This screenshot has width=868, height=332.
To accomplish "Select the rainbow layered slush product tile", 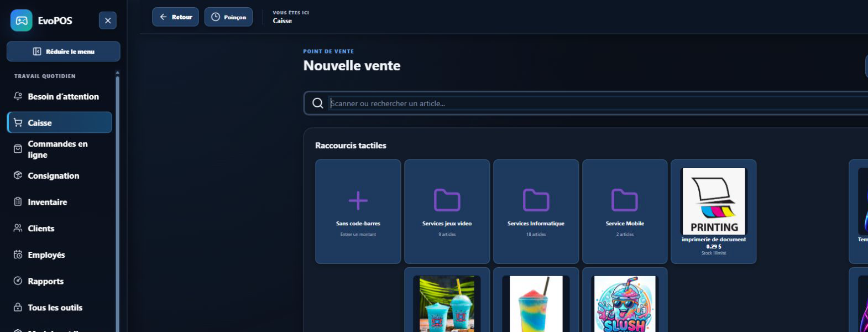I will tap(536, 300).
